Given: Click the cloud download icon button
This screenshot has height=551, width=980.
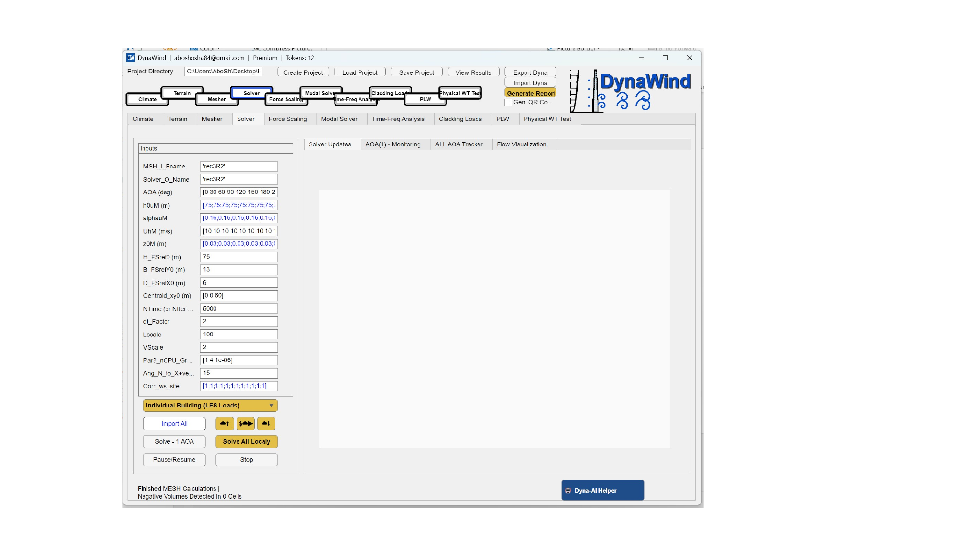Looking at the screenshot, I should 266,424.
